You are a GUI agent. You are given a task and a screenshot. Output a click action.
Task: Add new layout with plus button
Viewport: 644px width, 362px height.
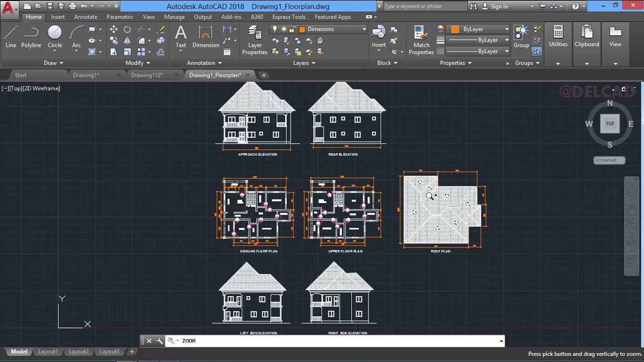[x=132, y=351]
